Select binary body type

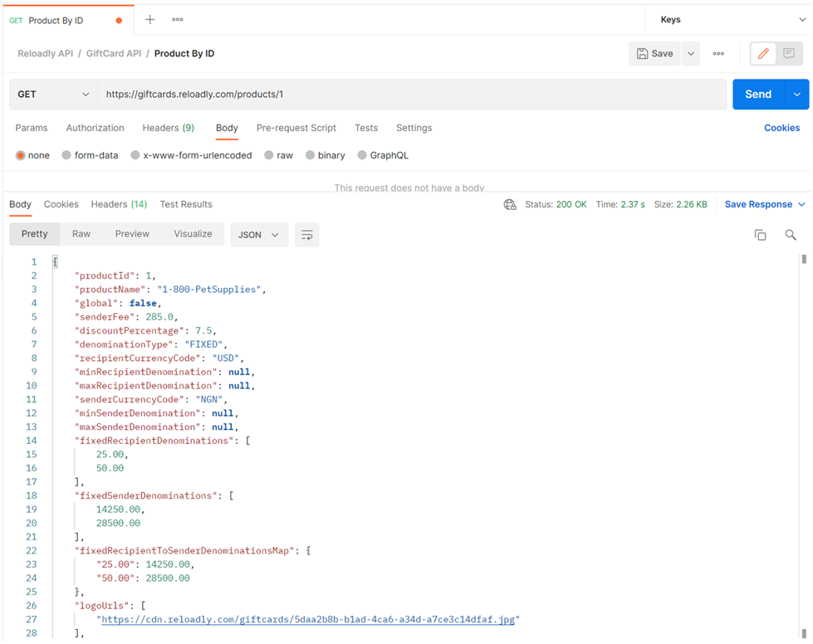[325, 155]
